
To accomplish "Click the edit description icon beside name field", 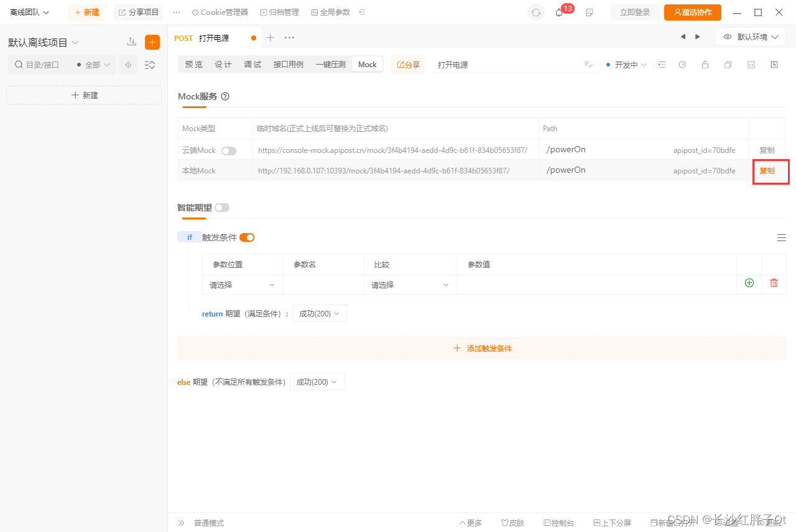I will pos(588,65).
